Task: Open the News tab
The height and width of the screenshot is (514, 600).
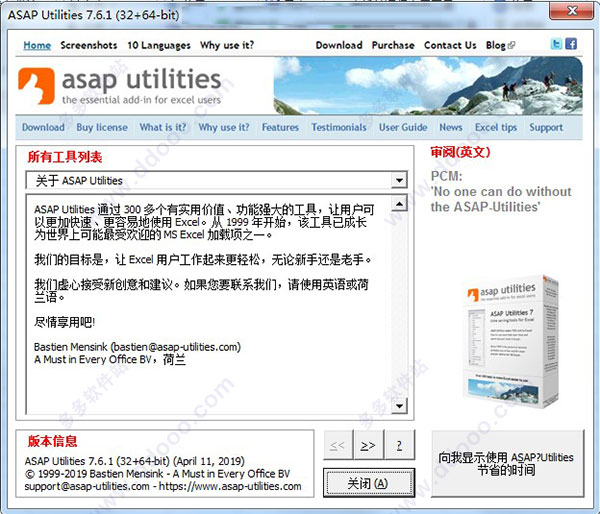Action: pyautogui.click(x=451, y=127)
